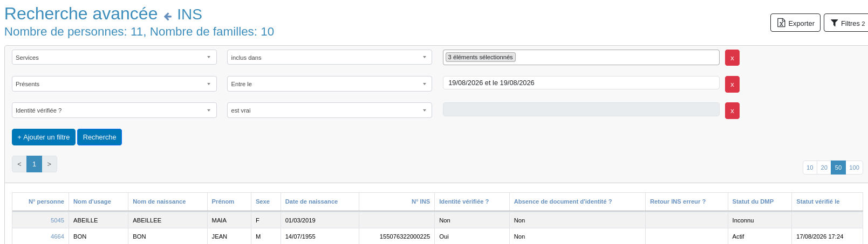Click birth date 01/03/2019
868x244 pixels.
pos(300,220)
